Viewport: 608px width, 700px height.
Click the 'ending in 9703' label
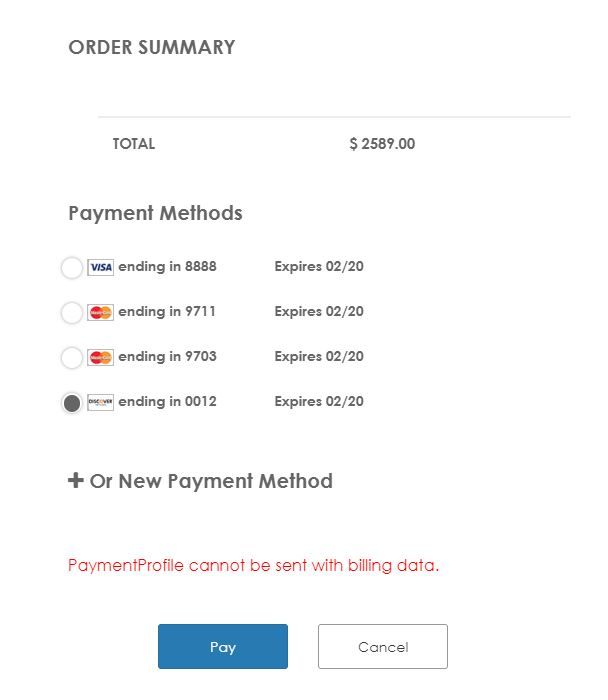coord(167,357)
